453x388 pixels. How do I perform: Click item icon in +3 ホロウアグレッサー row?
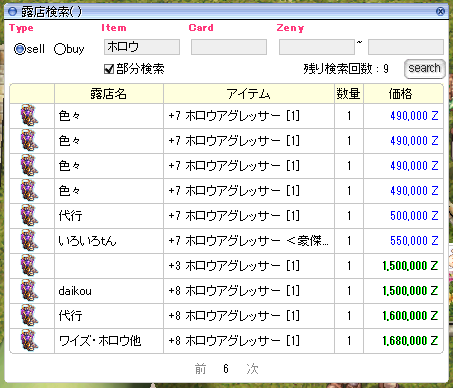coord(29,265)
